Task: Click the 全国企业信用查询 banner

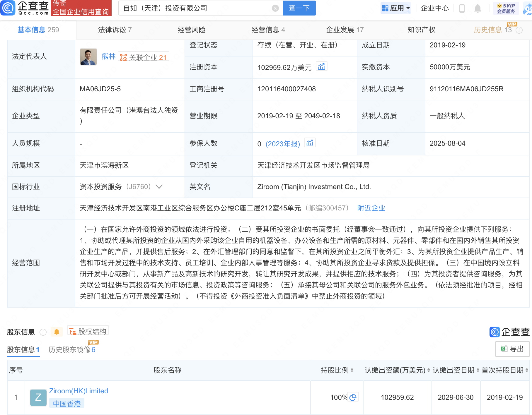Action: tap(81, 8)
